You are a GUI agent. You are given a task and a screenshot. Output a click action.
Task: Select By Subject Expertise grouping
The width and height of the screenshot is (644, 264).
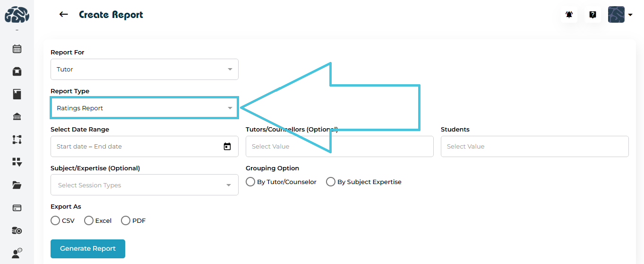(331, 182)
